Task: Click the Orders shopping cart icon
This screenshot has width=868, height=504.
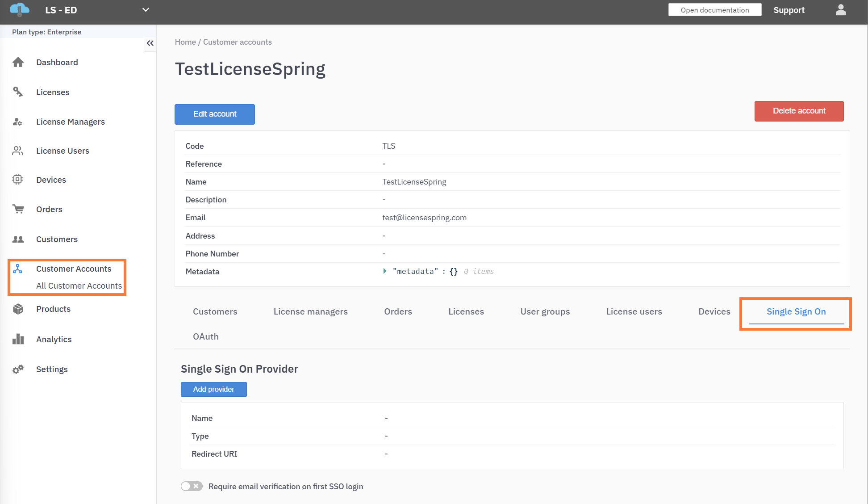Action: pyautogui.click(x=18, y=209)
